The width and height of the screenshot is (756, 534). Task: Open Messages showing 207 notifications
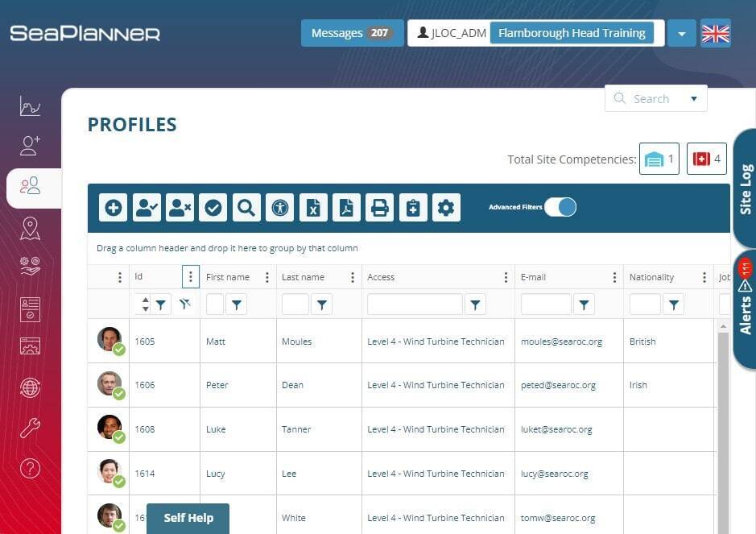click(x=352, y=33)
